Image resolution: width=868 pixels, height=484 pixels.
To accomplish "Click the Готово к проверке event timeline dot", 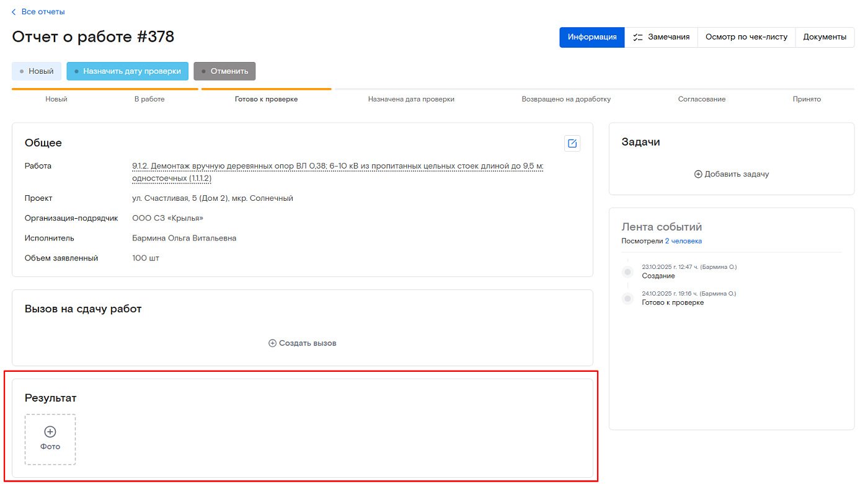I will [x=627, y=299].
